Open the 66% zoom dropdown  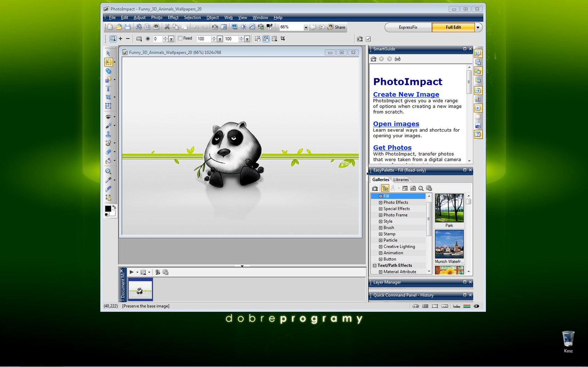tap(306, 27)
